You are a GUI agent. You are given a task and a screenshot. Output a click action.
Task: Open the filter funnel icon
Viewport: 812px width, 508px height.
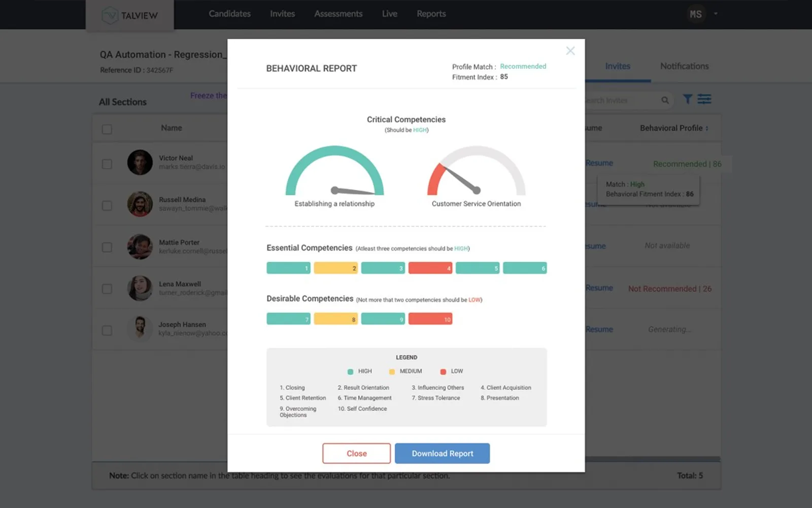(688, 99)
